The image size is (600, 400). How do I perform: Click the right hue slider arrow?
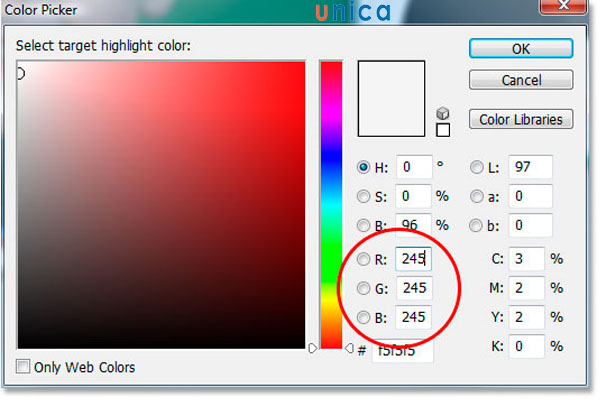pyautogui.click(x=349, y=348)
